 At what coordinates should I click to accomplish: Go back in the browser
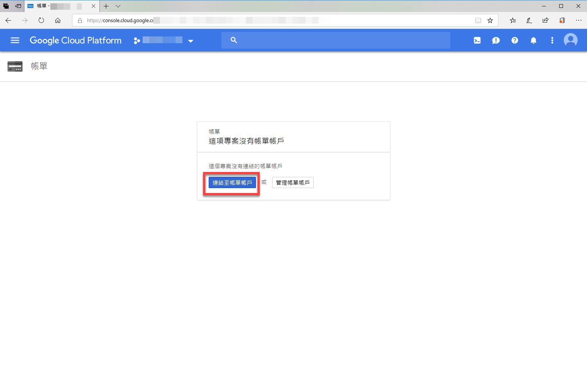pyautogui.click(x=8, y=20)
